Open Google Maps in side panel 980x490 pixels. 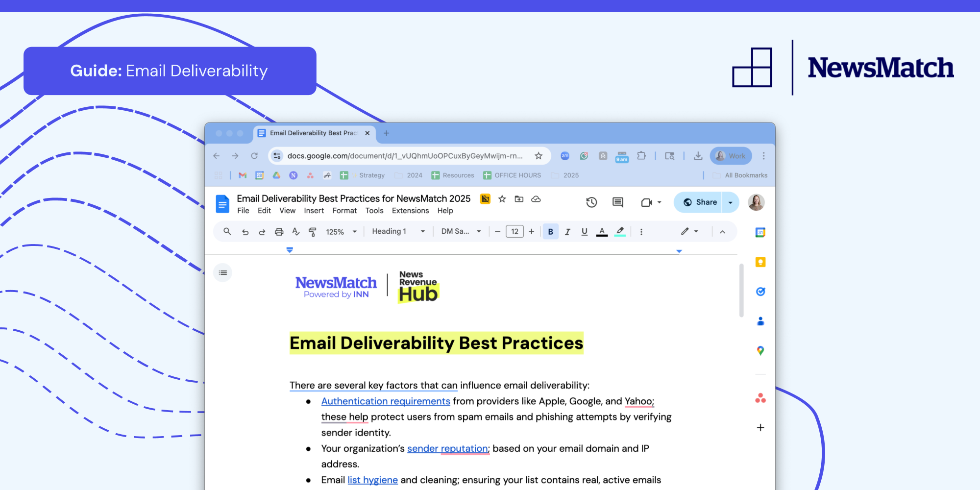760,351
